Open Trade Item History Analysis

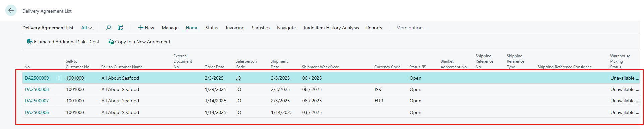click(331, 28)
